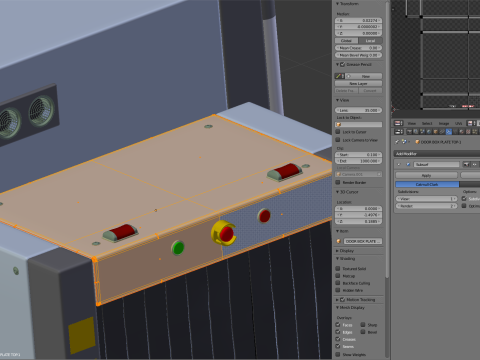Click the New Layer button
Image resolution: width=480 pixels, height=360 pixels.
tap(358, 83)
